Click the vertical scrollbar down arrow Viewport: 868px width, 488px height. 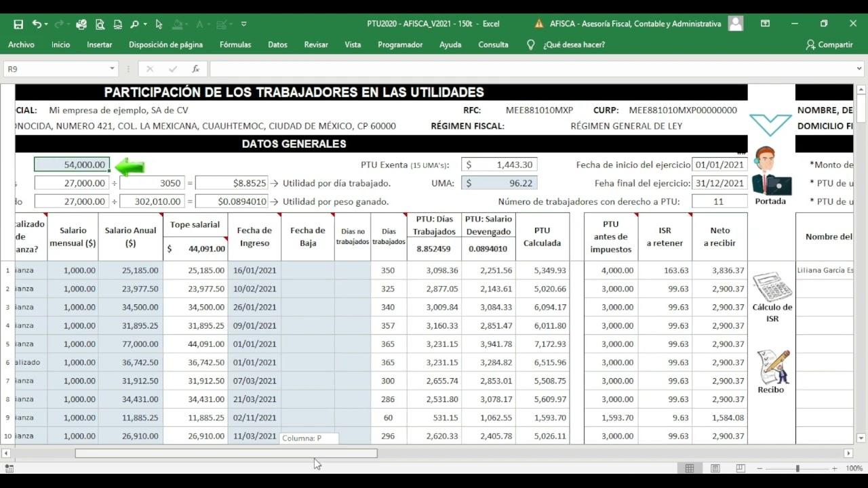[861, 438]
